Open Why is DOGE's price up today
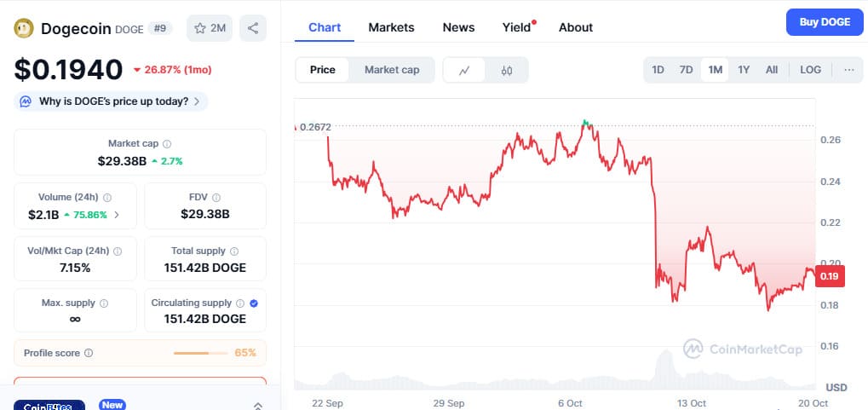868x410 pixels. click(112, 101)
